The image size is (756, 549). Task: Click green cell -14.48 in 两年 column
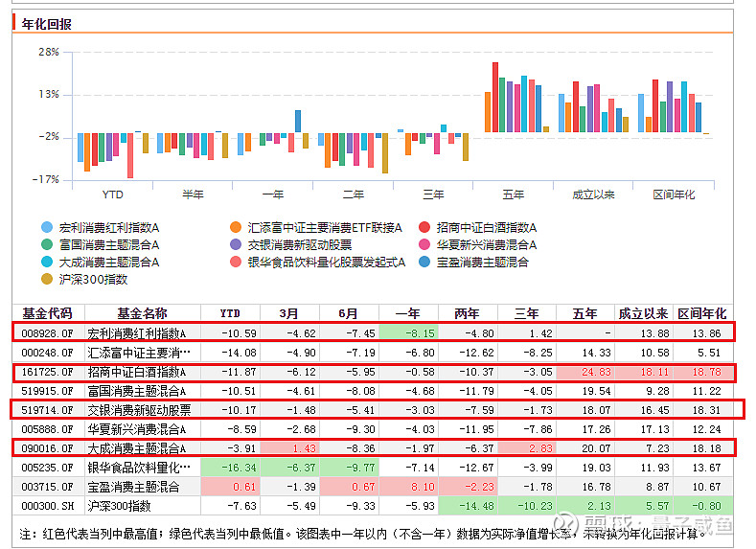468,506
